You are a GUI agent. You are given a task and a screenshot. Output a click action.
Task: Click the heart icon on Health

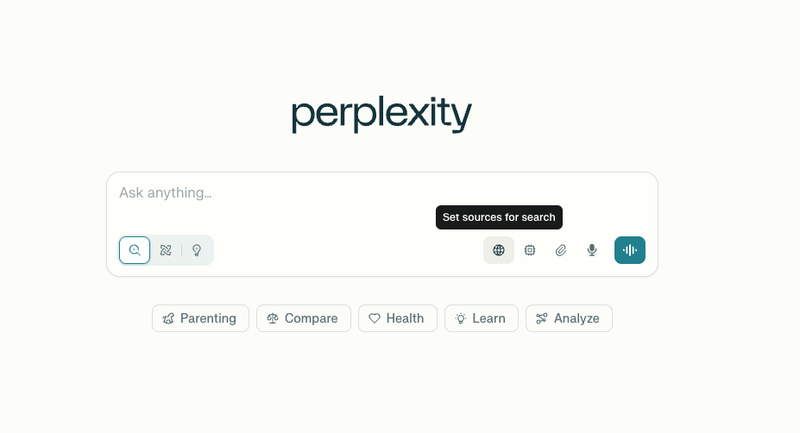click(x=374, y=318)
